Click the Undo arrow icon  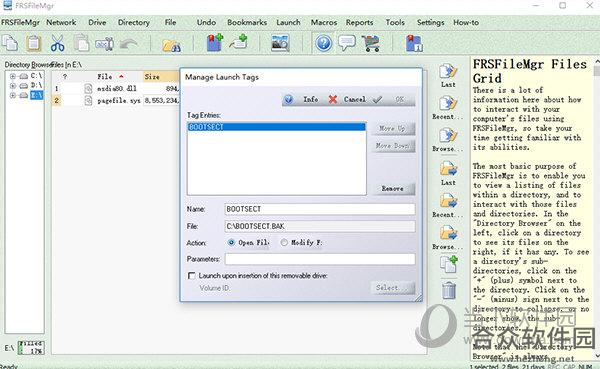[x=128, y=44]
